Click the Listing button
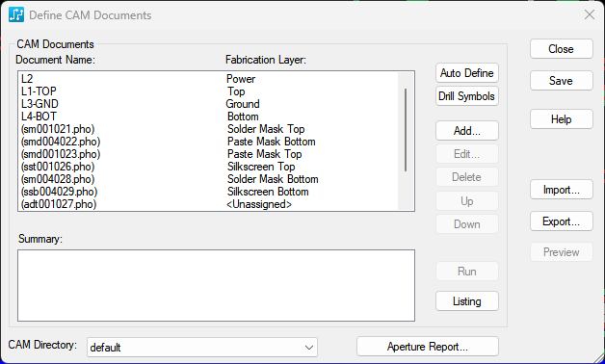The image size is (605, 364). coord(467,301)
